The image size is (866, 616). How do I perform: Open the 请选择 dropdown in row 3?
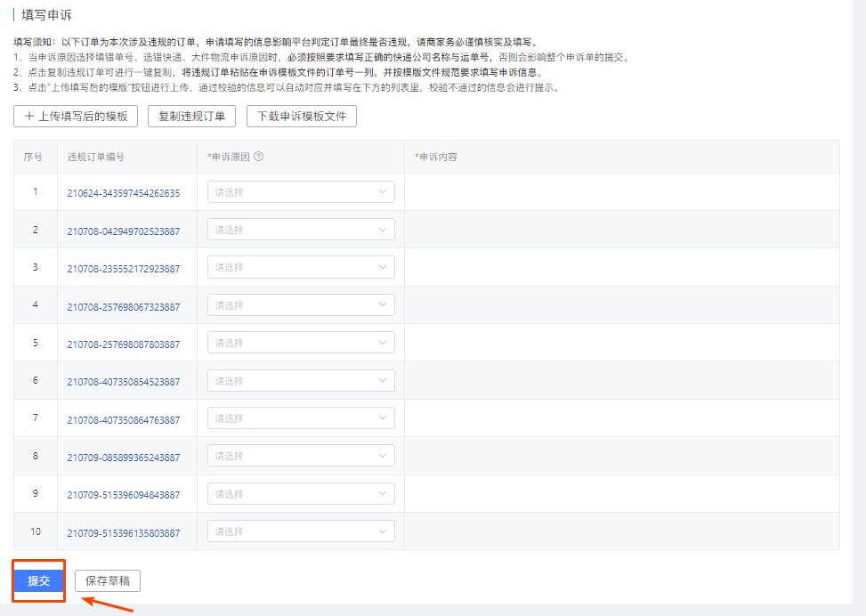click(300, 266)
